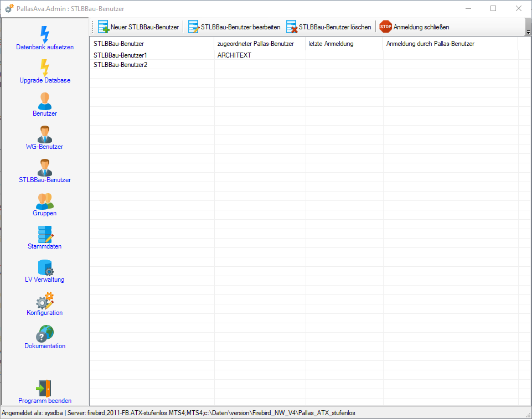The height and width of the screenshot is (419, 532).
Task: Open the Dokumentation help globe icon
Action: (45, 334)
